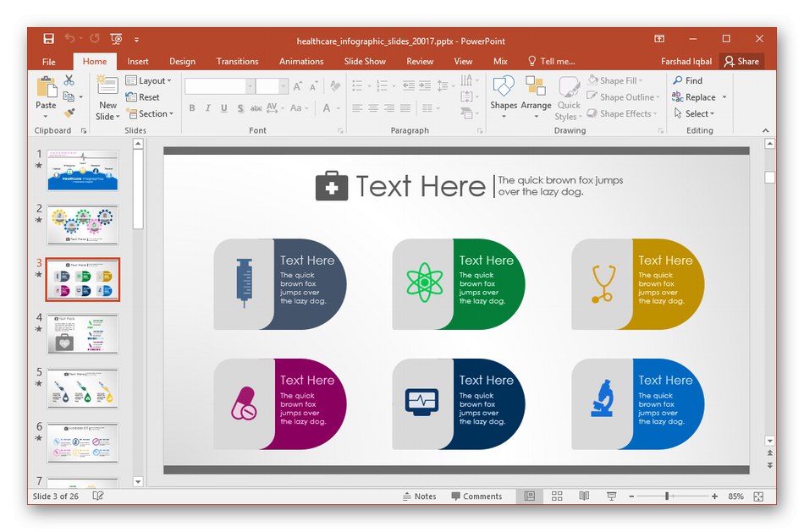Open the Transitions tab
Viewport: 804px width, 532px height.
click(237, 61)
